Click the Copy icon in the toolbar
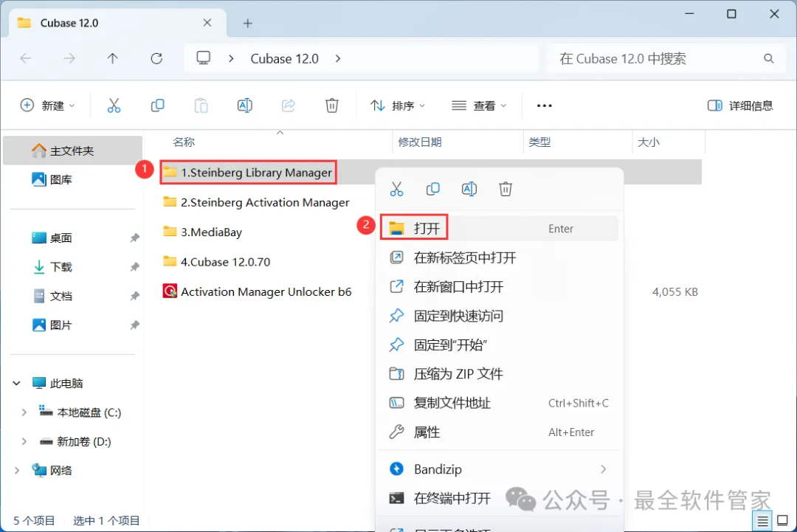Viewport: 797px width, 532px height. [x=158, y=106]
